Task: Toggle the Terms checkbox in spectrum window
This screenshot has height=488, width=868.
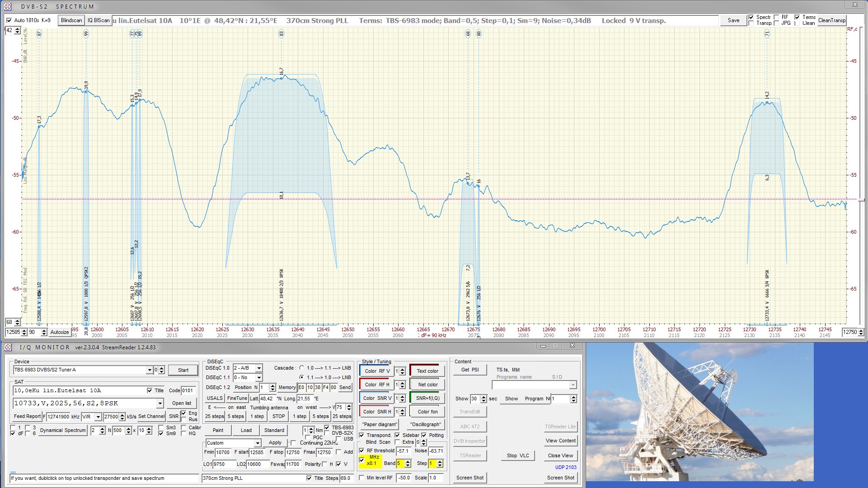Action: click(x=797, y=17)
